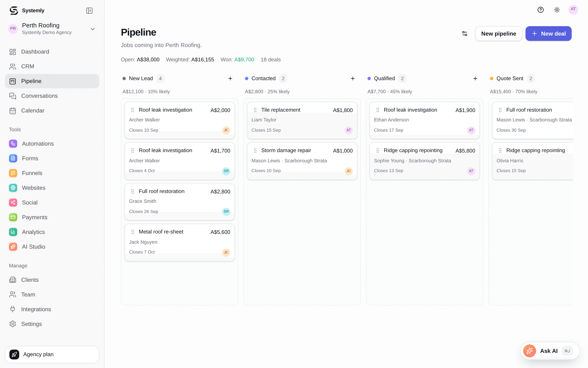Click the SR avatar on Grace Smith deal
588x368 pixels.
coord(226,212)
